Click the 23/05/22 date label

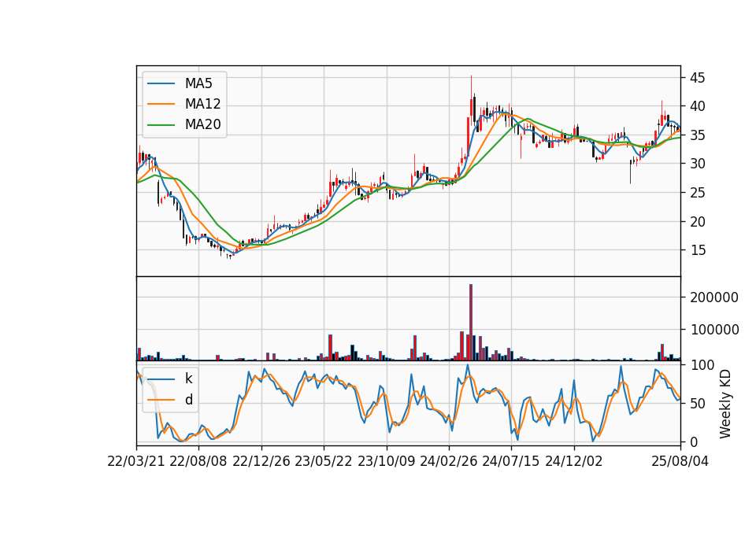[324, 462]
